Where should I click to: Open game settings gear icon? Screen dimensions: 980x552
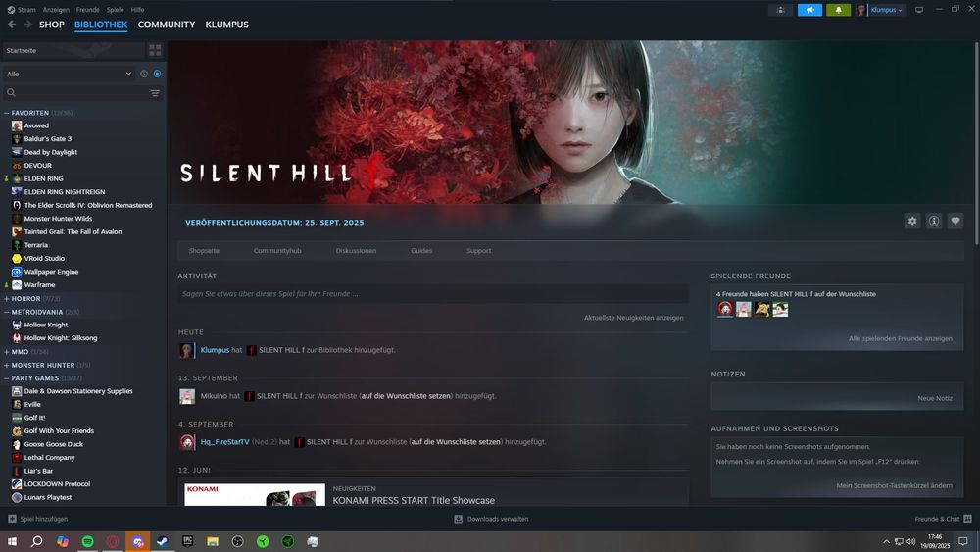coord(912,221)
